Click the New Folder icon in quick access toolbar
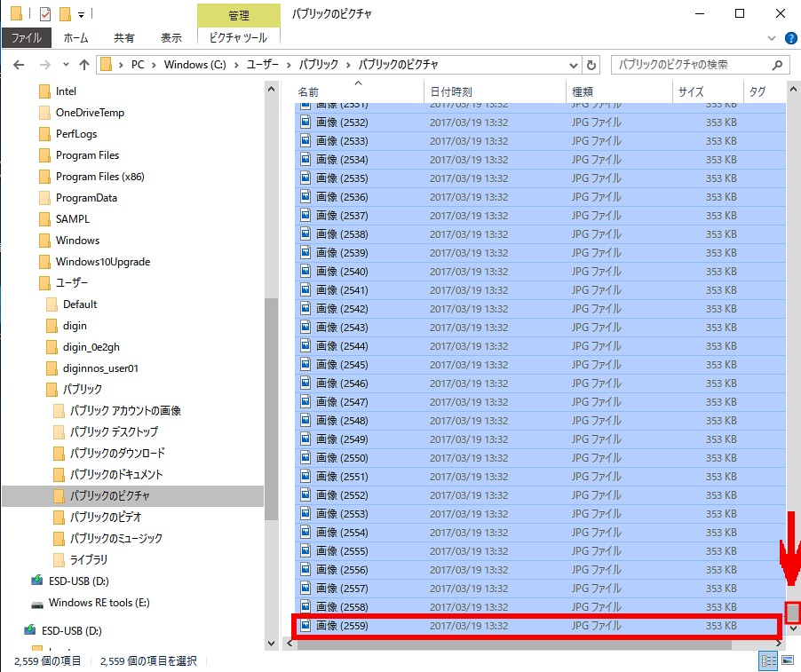 65,14
